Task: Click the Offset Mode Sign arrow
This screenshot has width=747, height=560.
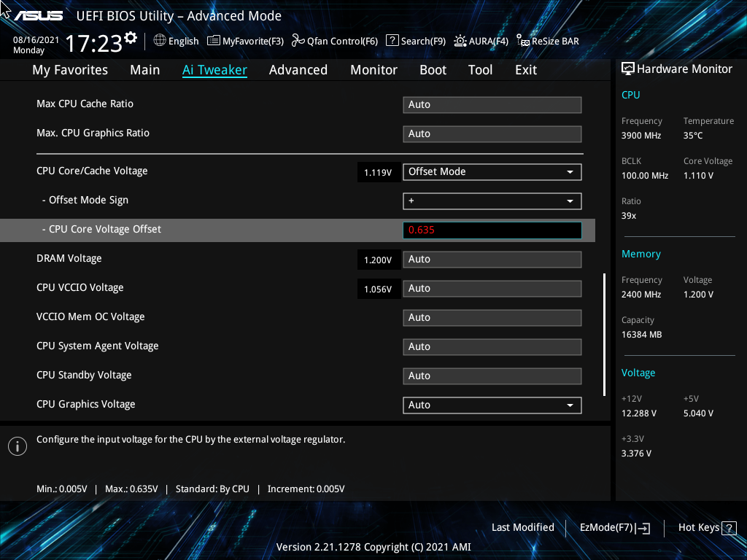Action: click(x=570, y=201)
